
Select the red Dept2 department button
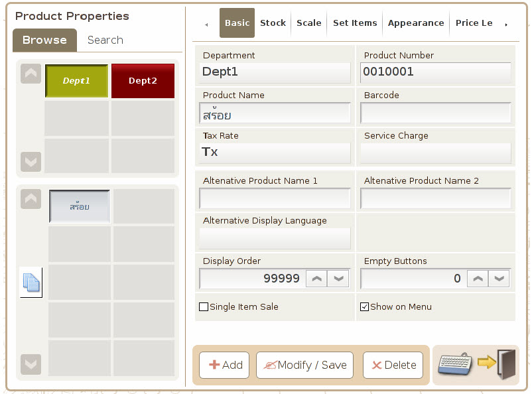point(143,81)
